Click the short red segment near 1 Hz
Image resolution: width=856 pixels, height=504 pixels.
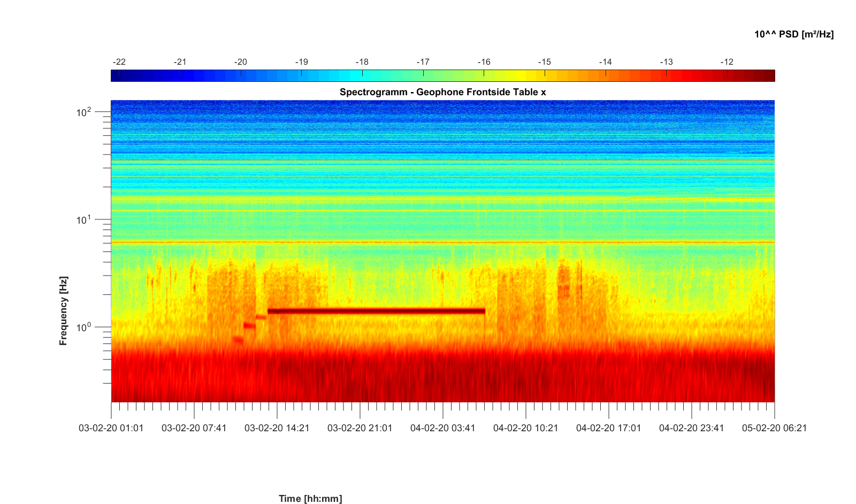250,325
